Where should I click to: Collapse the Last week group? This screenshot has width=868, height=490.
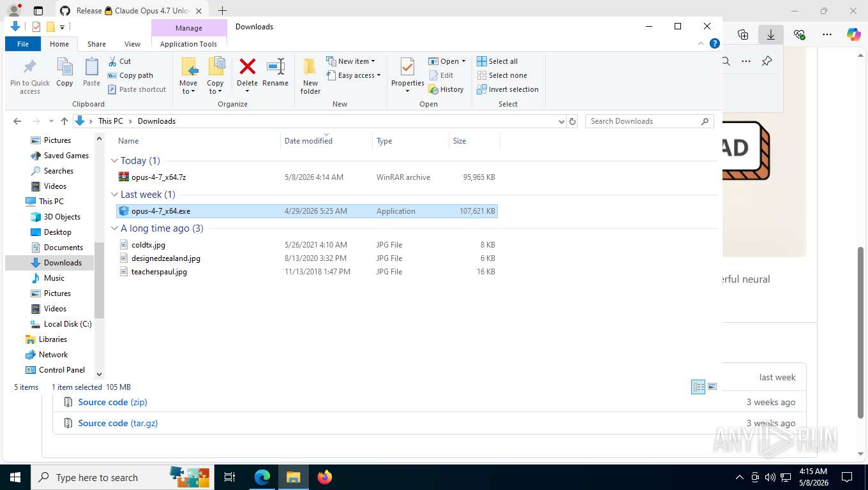coord(115,195)
